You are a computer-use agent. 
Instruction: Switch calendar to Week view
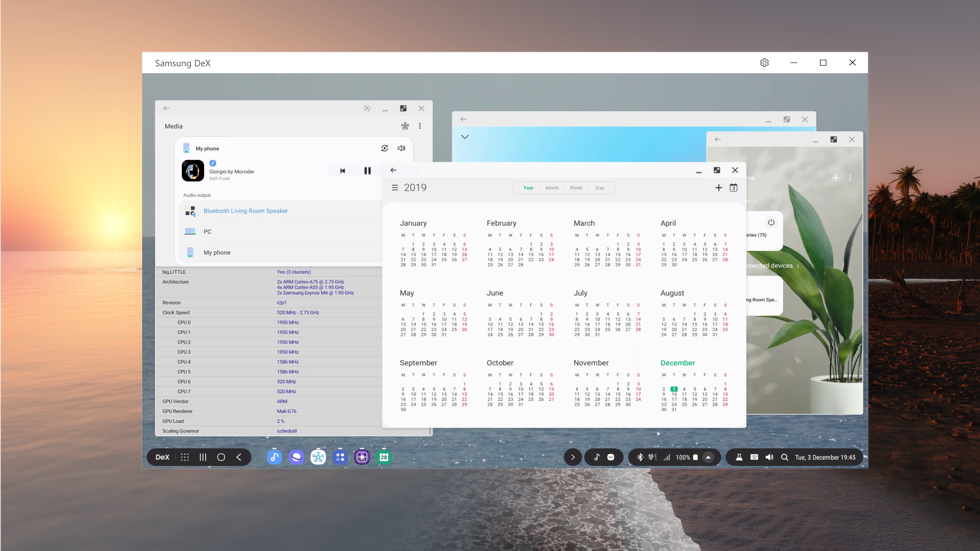575,188
